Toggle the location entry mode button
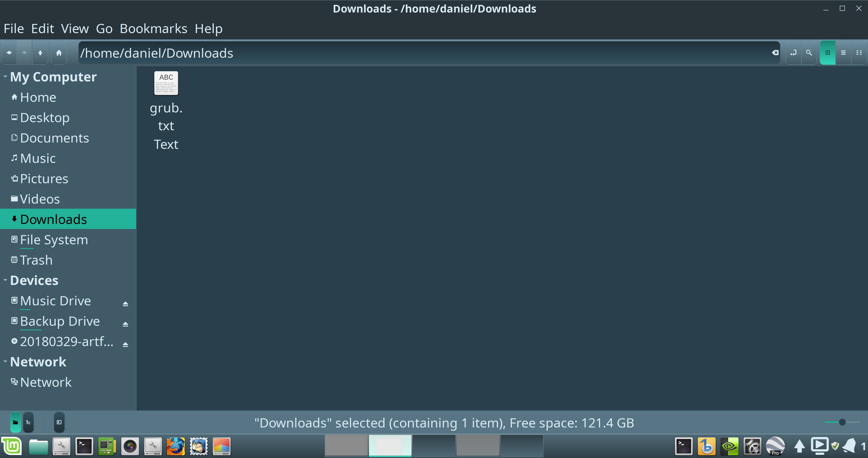The image size is (868, 458). coord(793,53)
